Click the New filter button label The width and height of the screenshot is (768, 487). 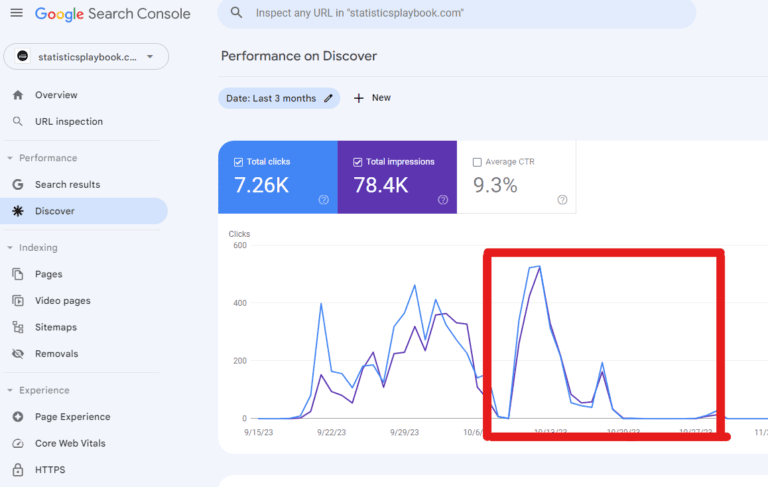pyautogui.click(x=381, y=97)
